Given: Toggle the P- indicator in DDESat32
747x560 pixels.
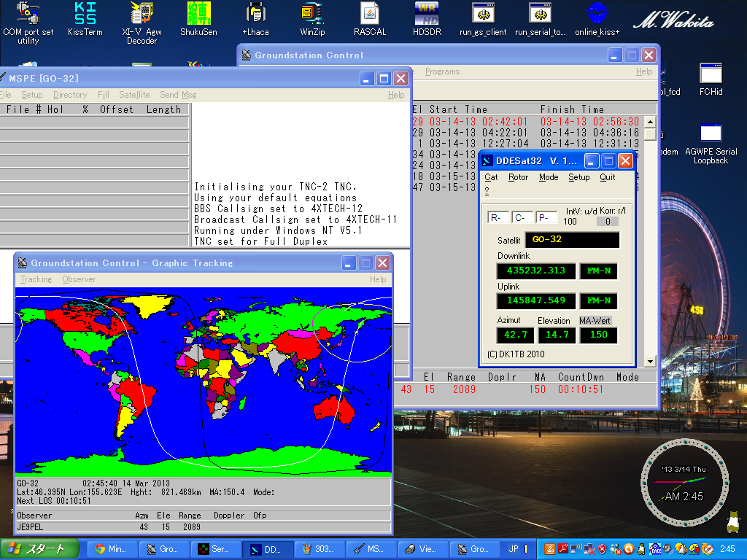Looking at the screenshot, I should coord(546,217).
